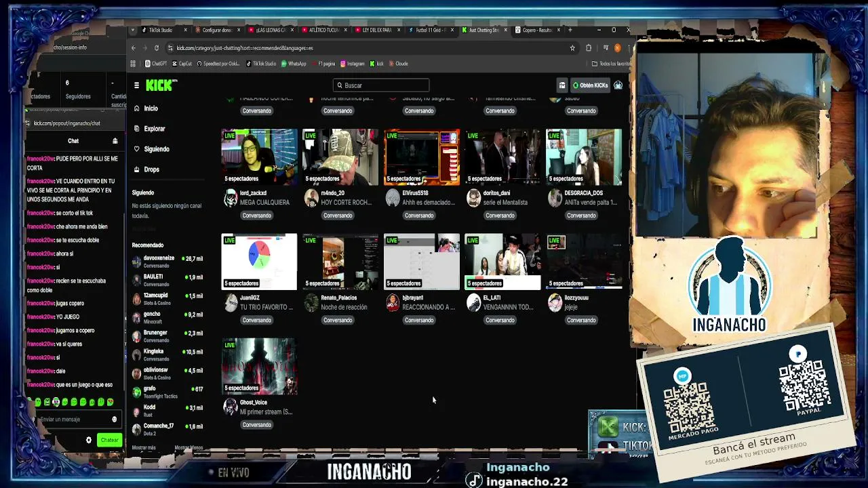Switch to the Copero - Resultados browser tab
The image size is (868, 488).
click(x=536, y=30)
